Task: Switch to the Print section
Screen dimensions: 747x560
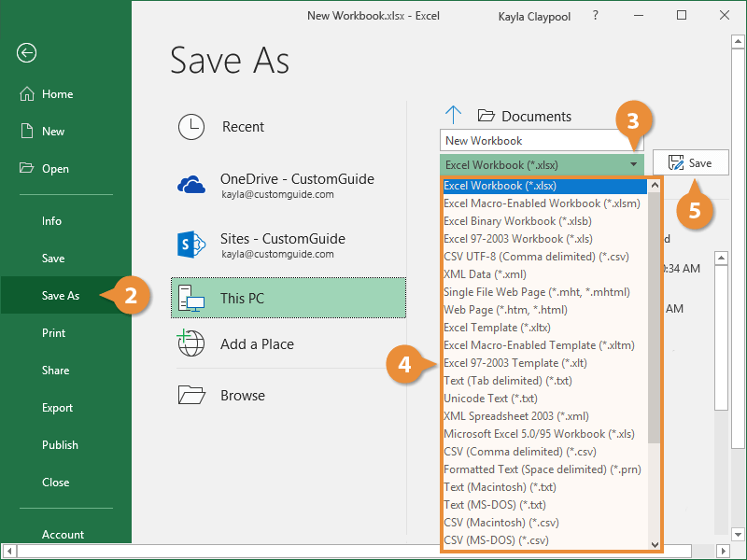Action: coord(53,332)
